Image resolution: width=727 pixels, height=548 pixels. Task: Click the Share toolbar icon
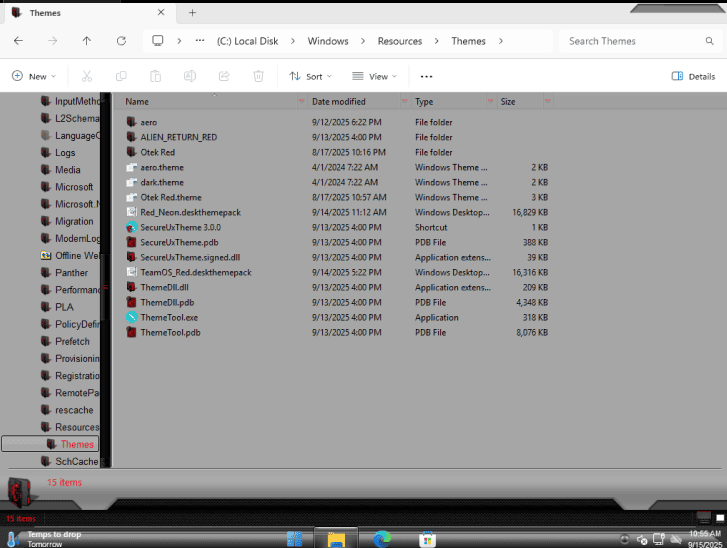click(x=224, y=76)
